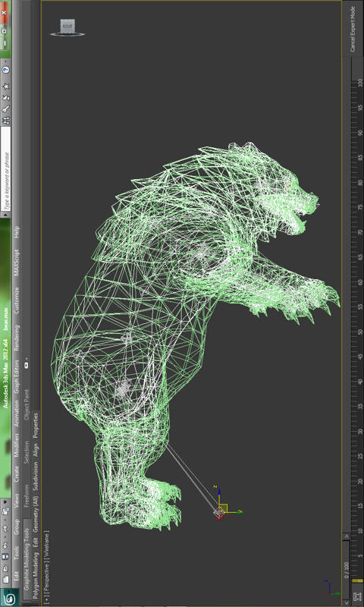Expand the Subdivision ribbon panel

pos(36,478)
